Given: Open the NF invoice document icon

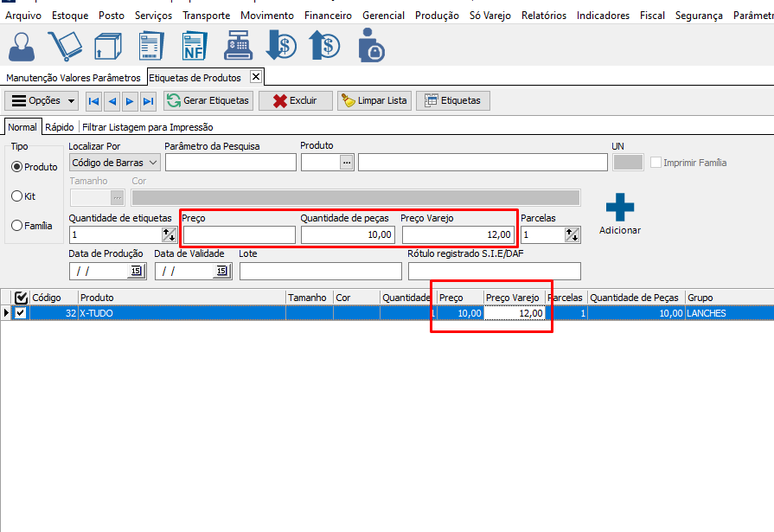Looking at the screenshot, I should (194, 46).
